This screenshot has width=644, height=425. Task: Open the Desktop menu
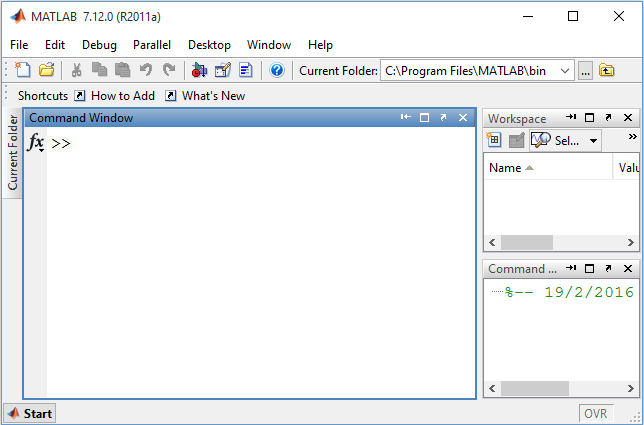(x=209, y=45)
